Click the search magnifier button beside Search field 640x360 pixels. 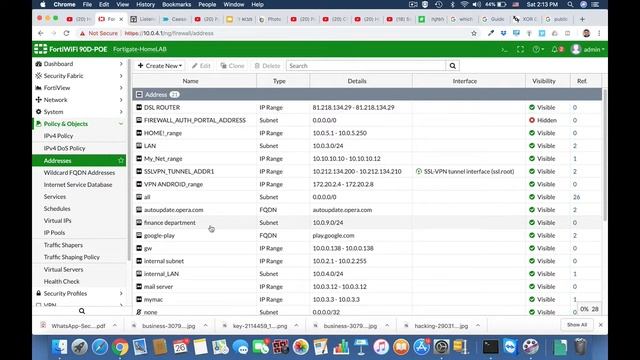453,66
